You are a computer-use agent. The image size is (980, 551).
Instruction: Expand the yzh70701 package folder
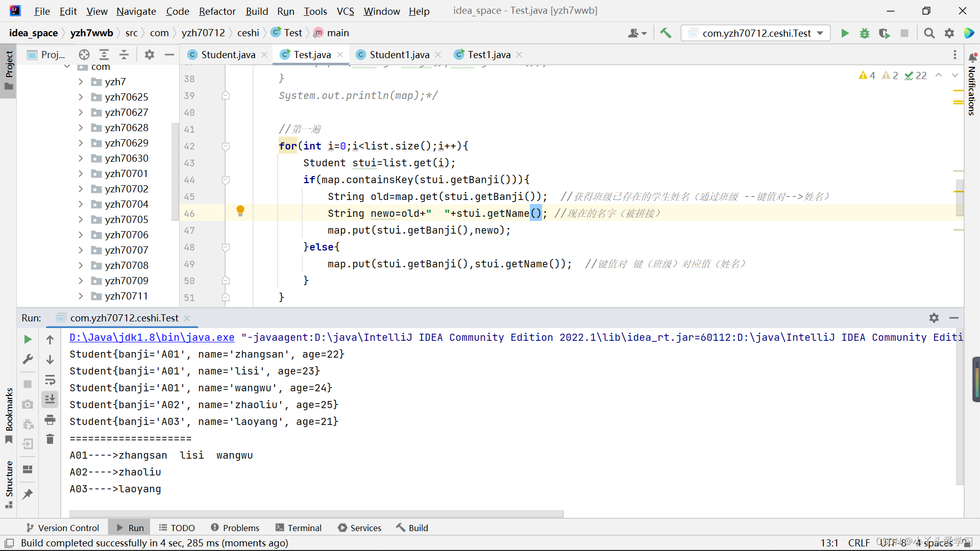[x=81, y=173]
